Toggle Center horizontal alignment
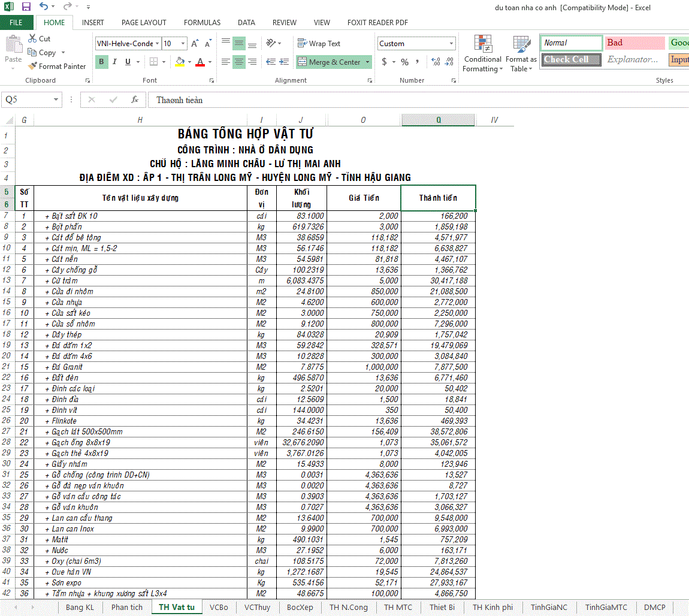Viewport: 689px width, 616px height. coord(239,62)
